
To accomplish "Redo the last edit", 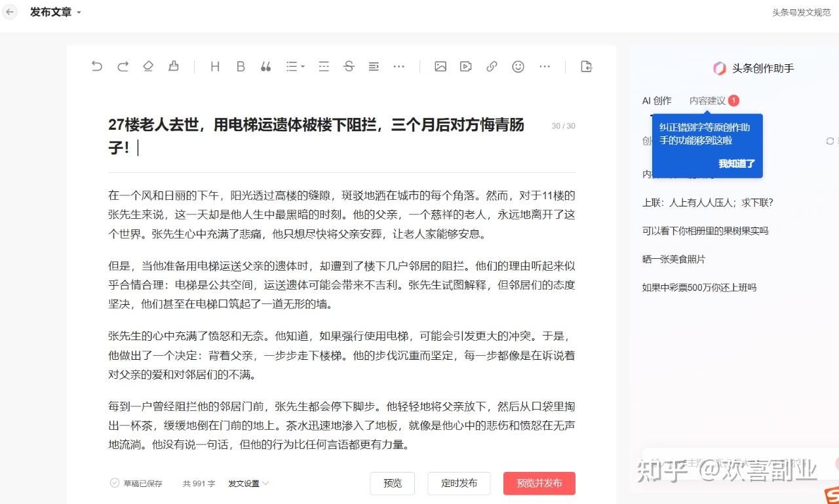I will pyautogui.click(x=123, y=66).
